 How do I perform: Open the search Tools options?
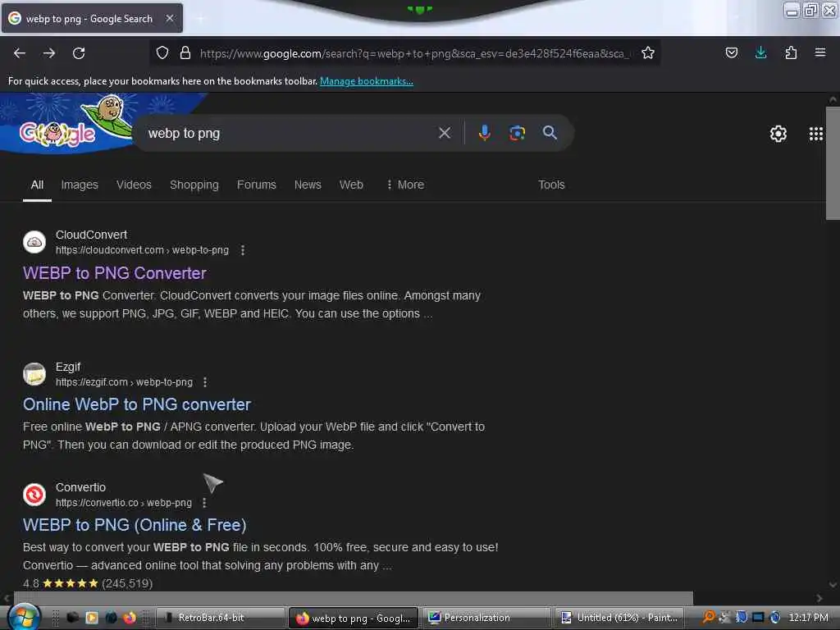pos(551,185)
